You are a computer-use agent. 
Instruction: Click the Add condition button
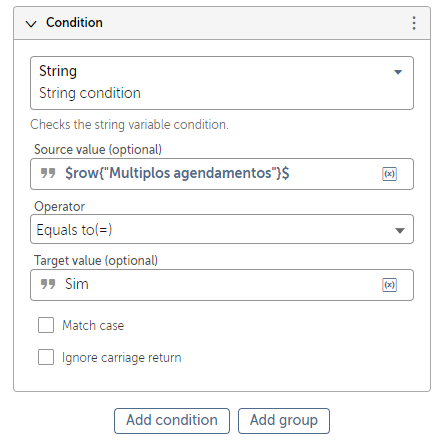172,421
